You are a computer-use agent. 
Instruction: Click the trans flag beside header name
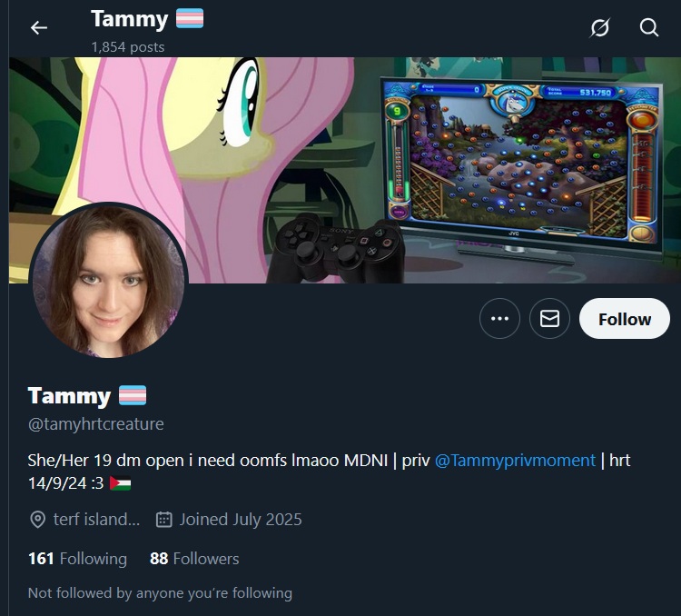coord(190,19)
